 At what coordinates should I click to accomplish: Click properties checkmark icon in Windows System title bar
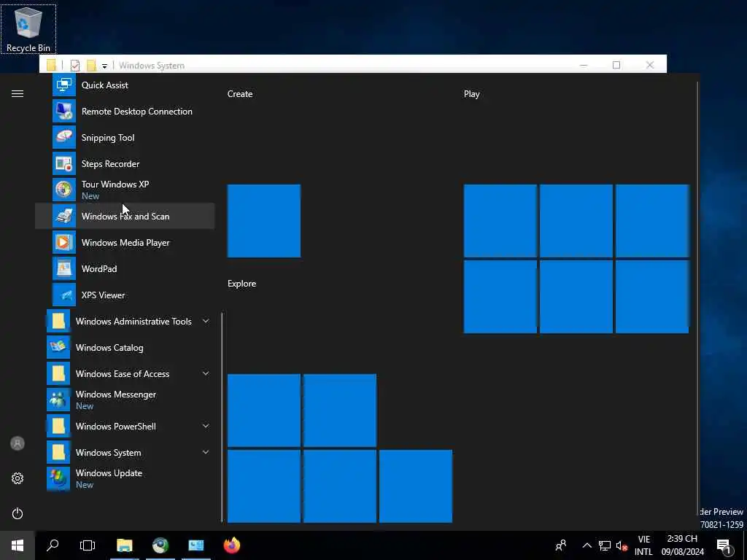(75, 65)
